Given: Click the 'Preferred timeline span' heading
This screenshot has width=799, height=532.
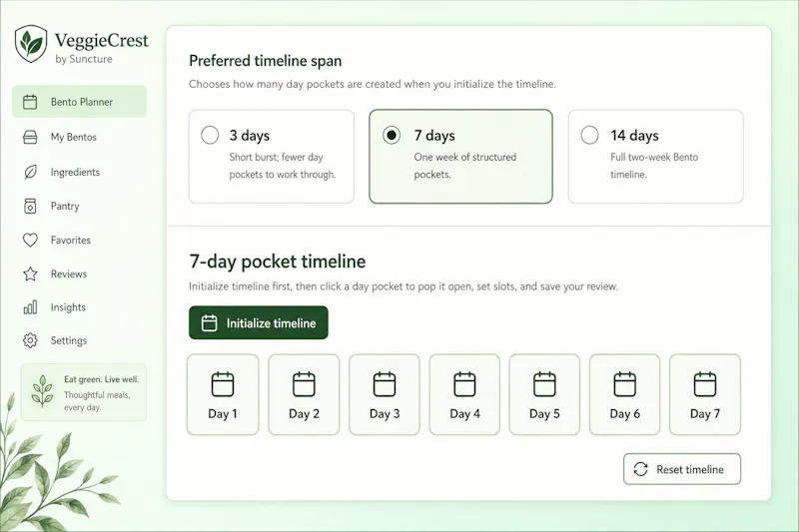Looking at the screenshot, I should tap(265, 61).
